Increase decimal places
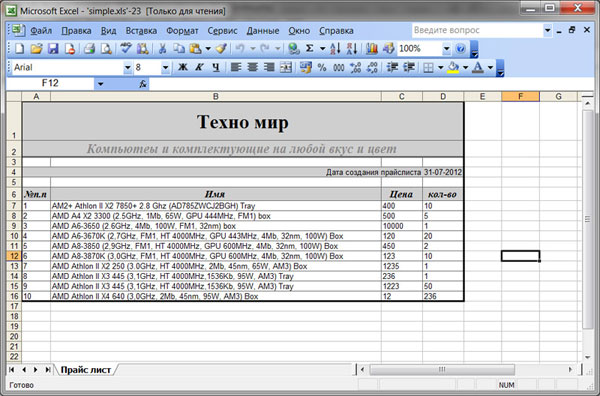Image resolution: width=600 pixels, height=396 pixels. point(355,68)
